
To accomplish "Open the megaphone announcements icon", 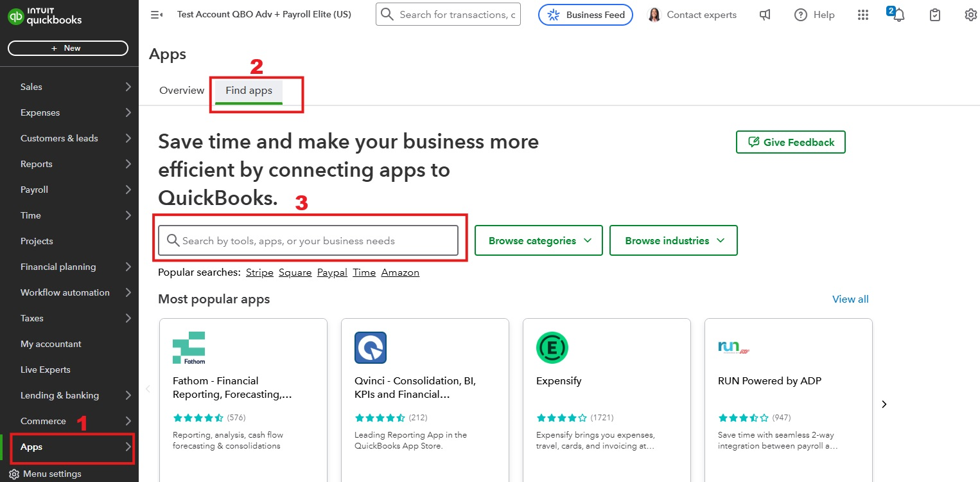I will coord(765,15).
